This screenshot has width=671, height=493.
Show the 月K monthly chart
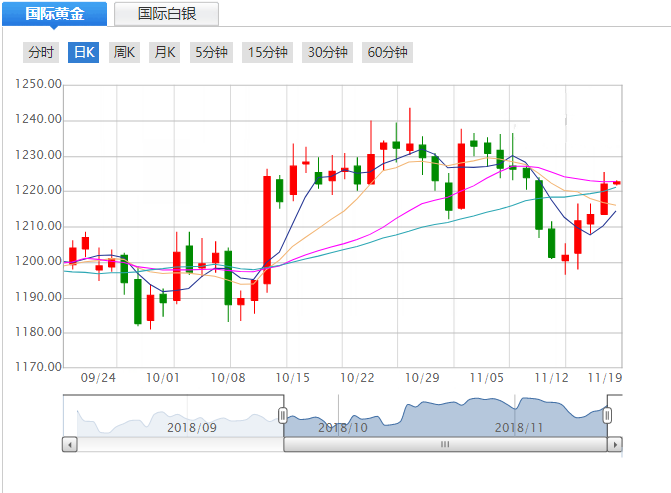click(x=163, y=52)
